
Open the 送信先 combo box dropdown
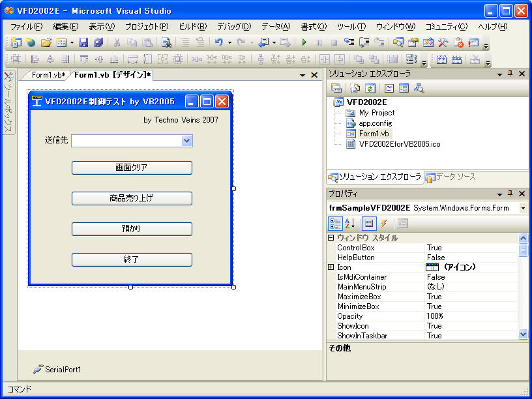[186, 141]
